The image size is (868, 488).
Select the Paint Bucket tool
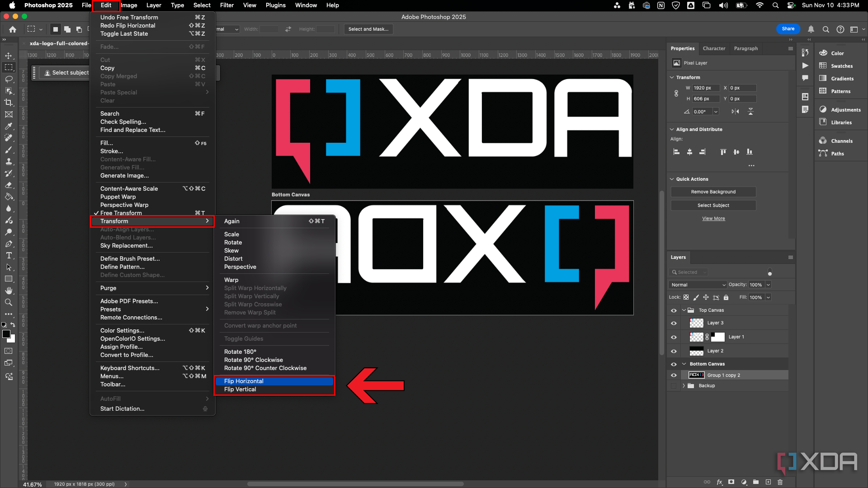click(x=9, y=197)
